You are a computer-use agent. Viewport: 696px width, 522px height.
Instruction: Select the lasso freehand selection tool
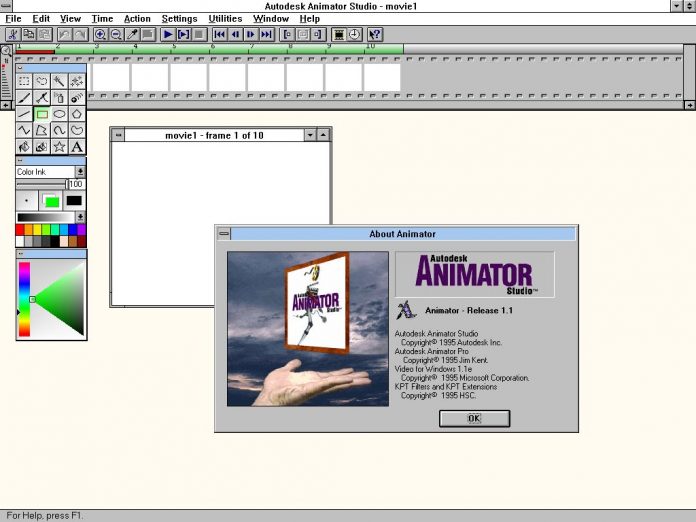42,81
